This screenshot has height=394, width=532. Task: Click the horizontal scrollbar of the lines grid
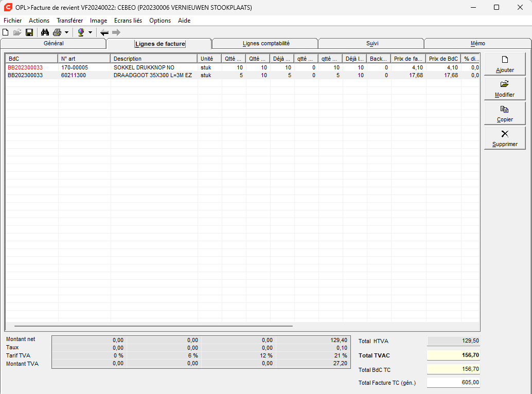pos(153,326)
